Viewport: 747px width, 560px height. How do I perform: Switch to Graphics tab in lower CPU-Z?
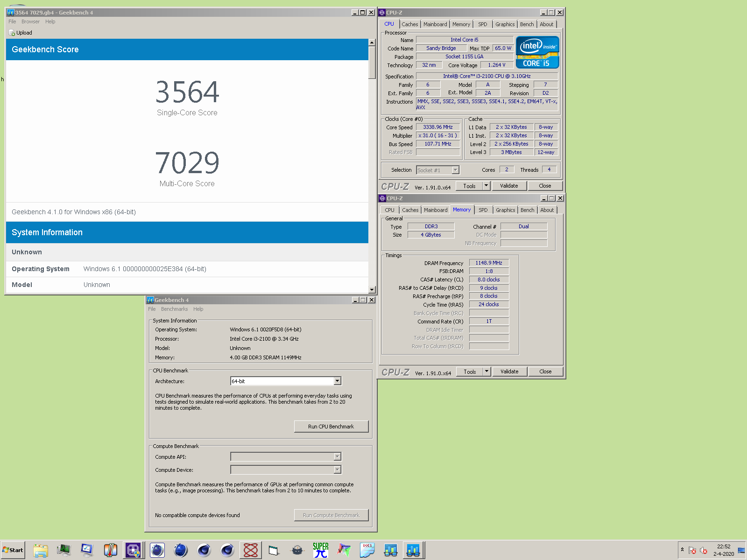506,210
